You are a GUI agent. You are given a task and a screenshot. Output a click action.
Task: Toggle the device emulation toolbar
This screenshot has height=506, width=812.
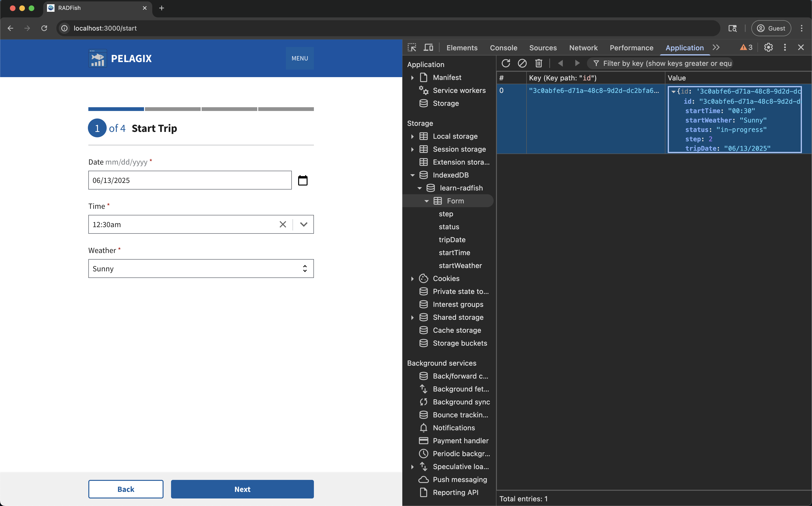pyautogui.click(x=428, y=47)
